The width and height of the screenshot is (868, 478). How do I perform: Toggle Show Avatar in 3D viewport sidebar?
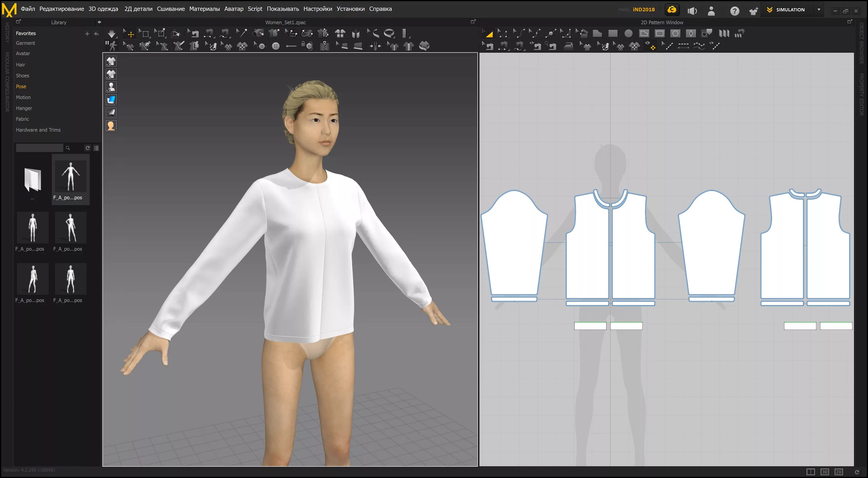(111, 87)
